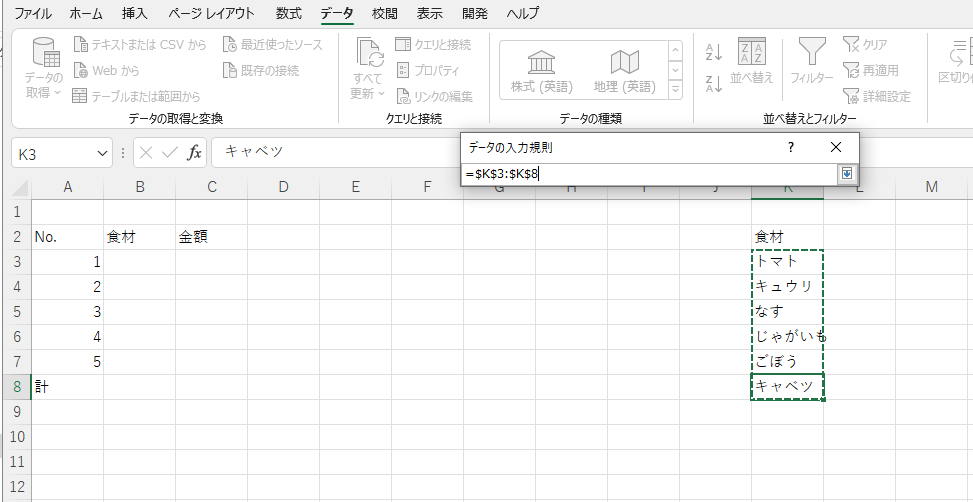973x502 pixels.
Task: Click cell K8 with キャベツ
Action: coord(787,387)
